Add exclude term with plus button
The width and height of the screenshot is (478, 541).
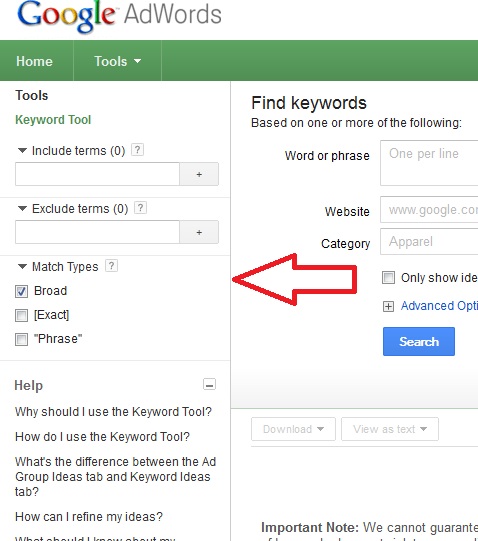pos(199,232)
